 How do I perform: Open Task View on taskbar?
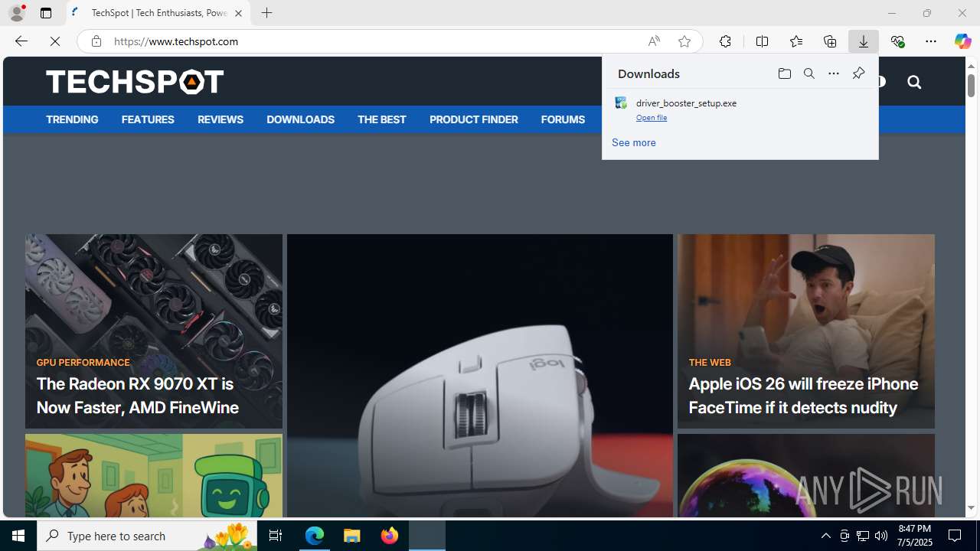[276, 536]
